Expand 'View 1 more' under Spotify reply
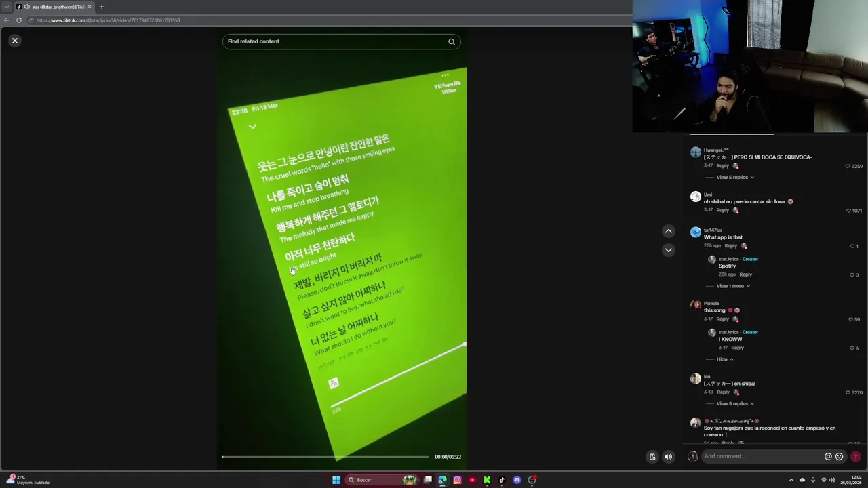 [x=733, y=286]
